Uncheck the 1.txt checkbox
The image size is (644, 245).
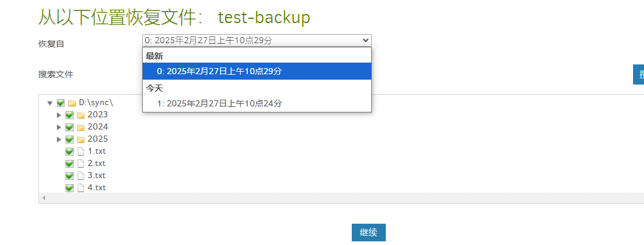point(69,151)
